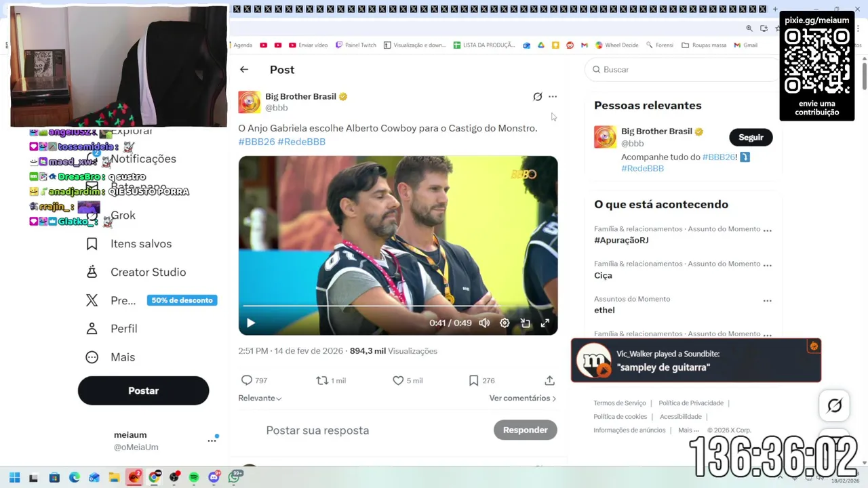Repost the post with 1 mil reposts
The width and height of the screenshot is (868, 488).
click(x=322, y=380)
